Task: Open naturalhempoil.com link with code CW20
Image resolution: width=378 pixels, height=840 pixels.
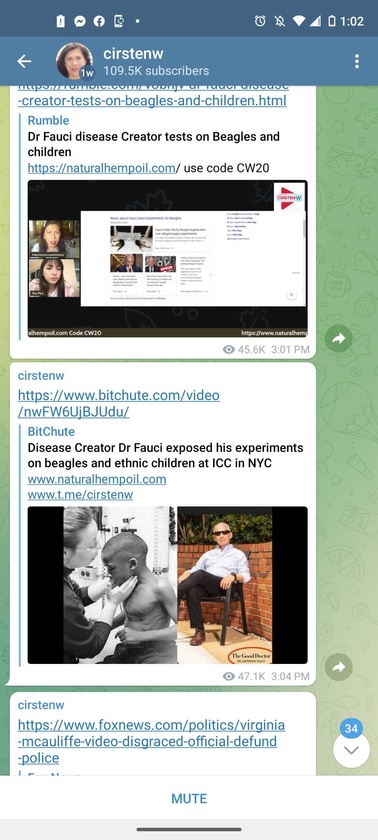Action: [x=101, y=168]
